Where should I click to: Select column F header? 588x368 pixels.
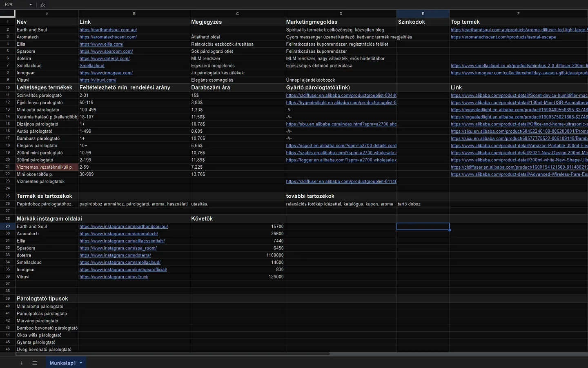pos(519,13)
